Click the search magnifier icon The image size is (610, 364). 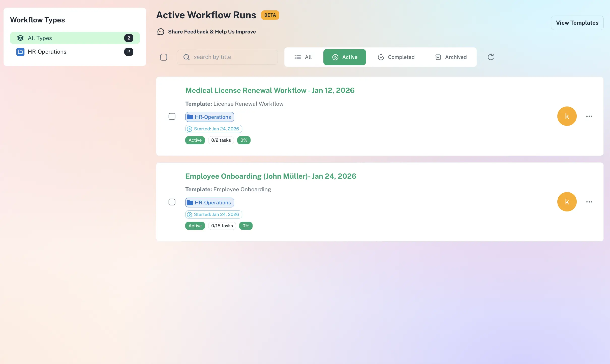click(x=187, y=57)
